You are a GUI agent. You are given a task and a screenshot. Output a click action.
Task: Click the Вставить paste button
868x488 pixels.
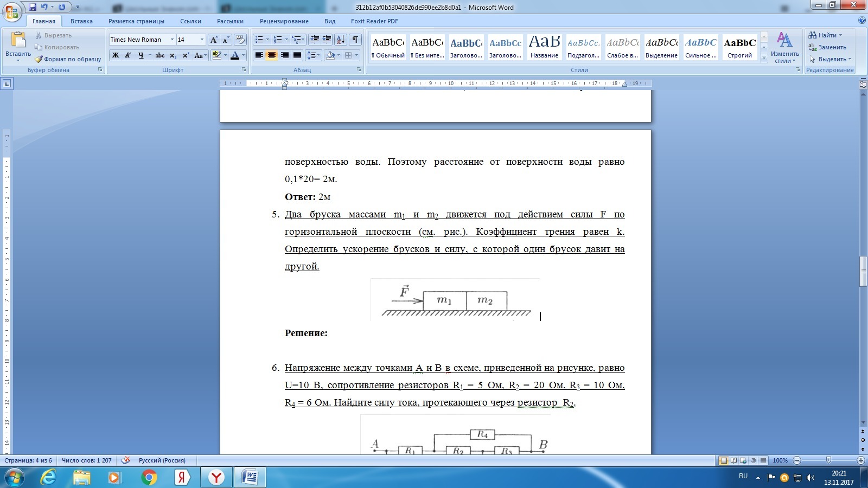[x=18, y=47]
